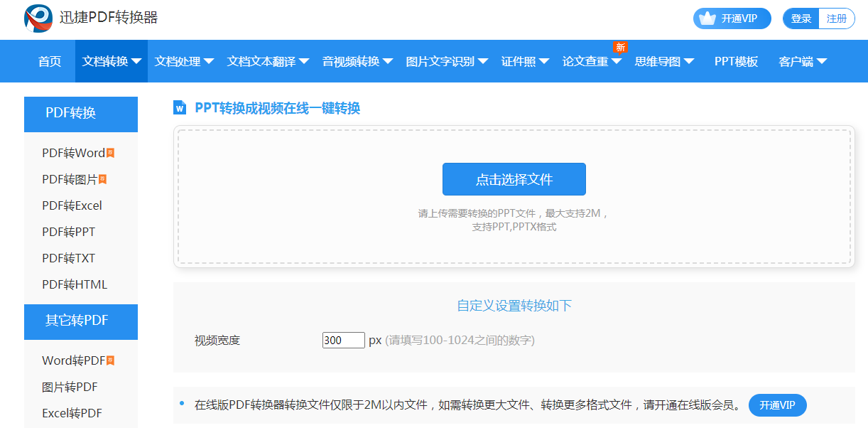Open PDF转TXT in sidebar
The width and height of the screenshot is (868, 428).
click(x=68, y=258)
